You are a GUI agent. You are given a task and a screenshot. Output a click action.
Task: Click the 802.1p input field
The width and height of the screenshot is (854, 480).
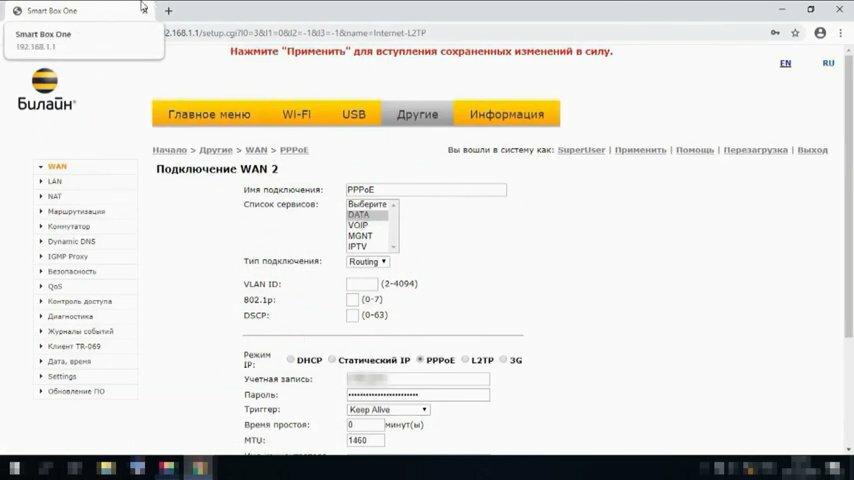click(x=352, y=300)
